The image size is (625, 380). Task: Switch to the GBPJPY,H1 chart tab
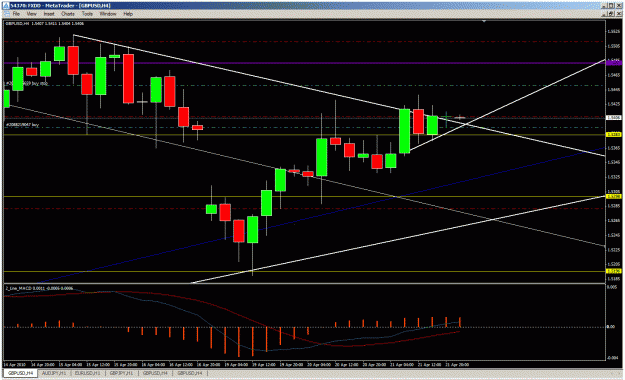(122, 374)
